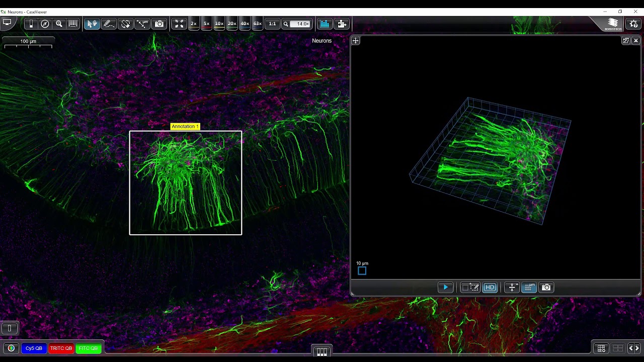Toggle HD rendering in 3D view
This screenshot has height=362, width=644.
490,287
